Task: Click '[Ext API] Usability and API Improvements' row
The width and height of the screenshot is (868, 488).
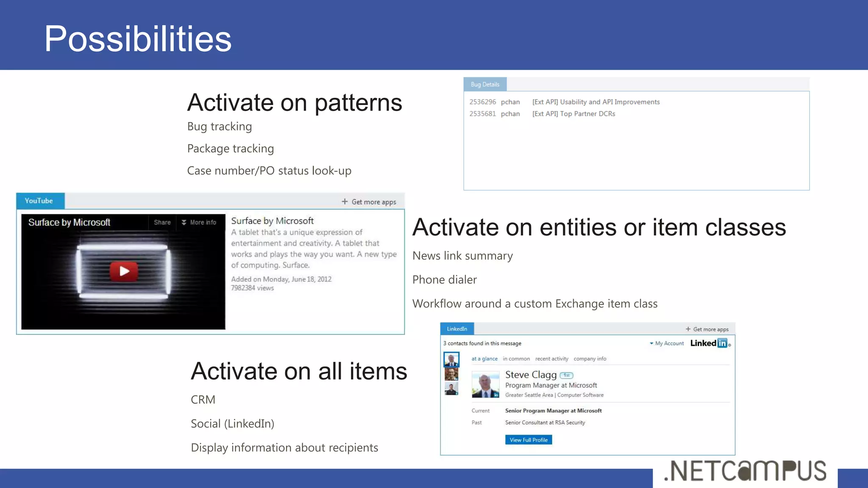Action: [x=596, y=102]
